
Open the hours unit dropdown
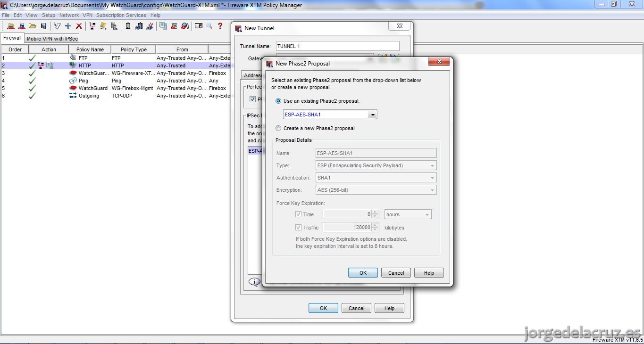408,214
